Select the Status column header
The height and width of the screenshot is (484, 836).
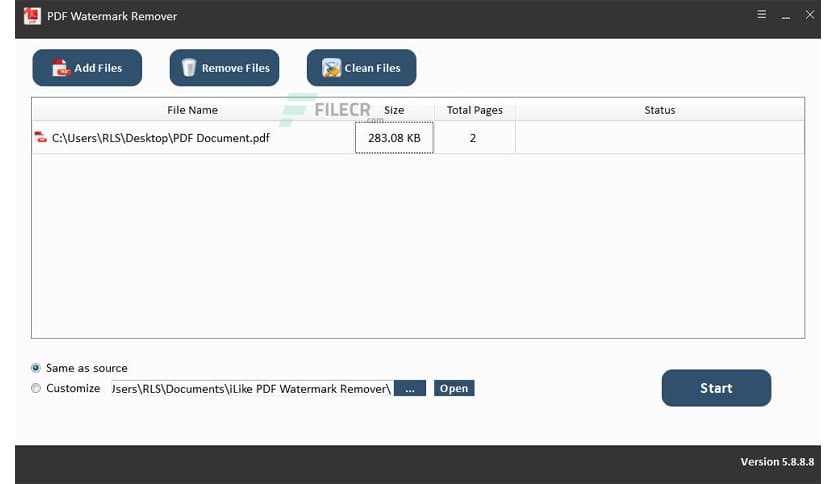pos(660,110)
